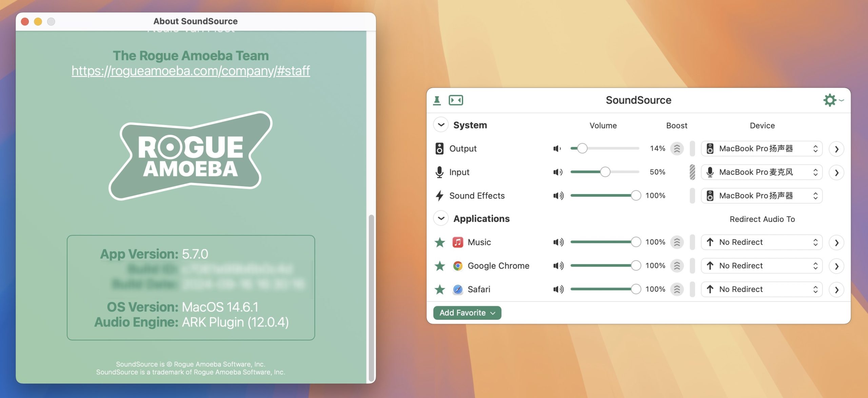Screen dimensions: 868x398
Task: Mute the Input volume
Action: click(558, 172)
